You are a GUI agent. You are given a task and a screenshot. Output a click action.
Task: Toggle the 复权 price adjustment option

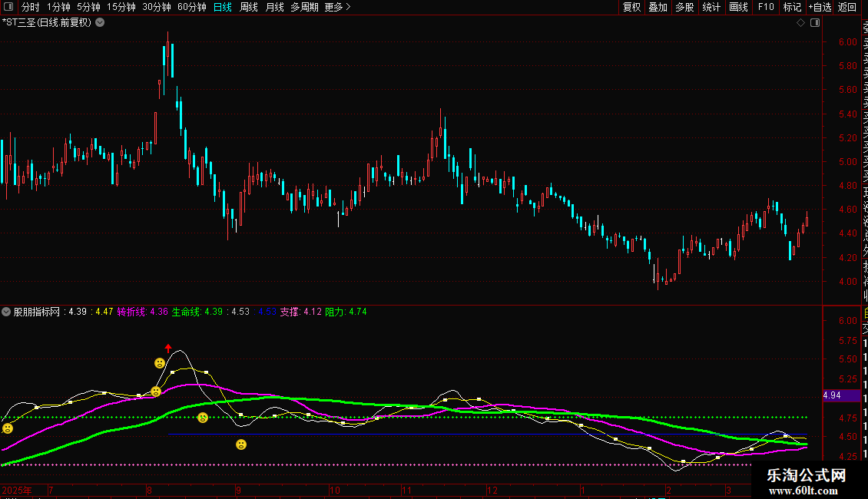[631, 7]
